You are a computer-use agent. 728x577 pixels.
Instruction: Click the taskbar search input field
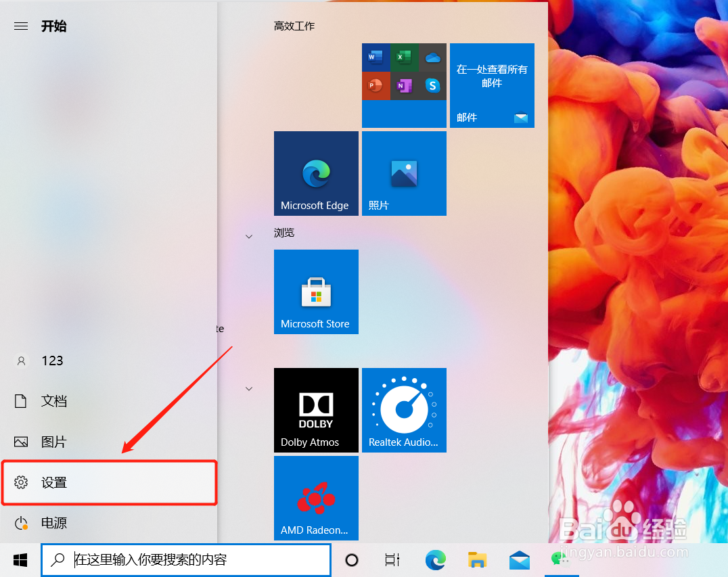click(x=186, y=560)
